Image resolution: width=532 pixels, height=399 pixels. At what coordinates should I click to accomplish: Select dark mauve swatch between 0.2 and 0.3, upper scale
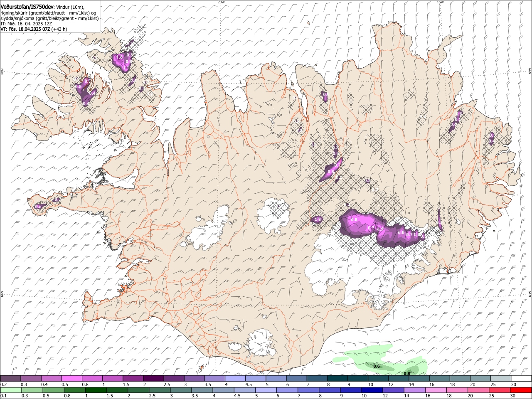click(x=10, y=379)
